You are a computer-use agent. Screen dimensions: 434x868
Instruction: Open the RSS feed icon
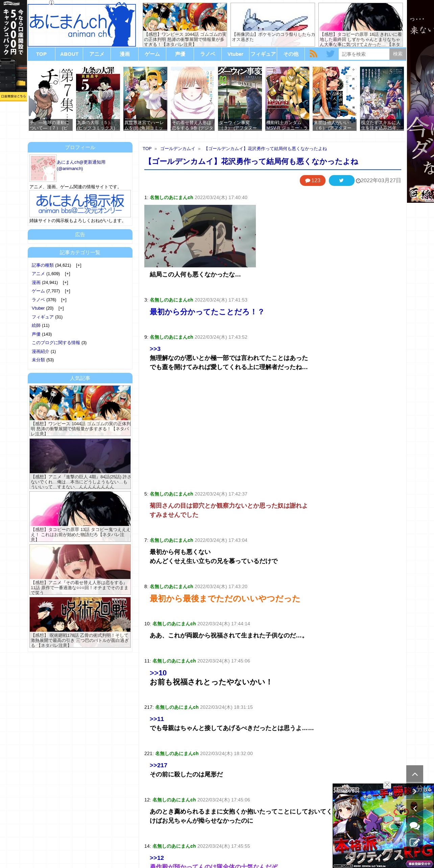(313, 54)
